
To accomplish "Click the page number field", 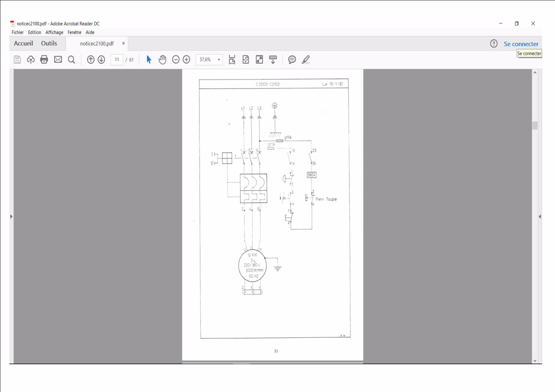I will click(117, 60).
